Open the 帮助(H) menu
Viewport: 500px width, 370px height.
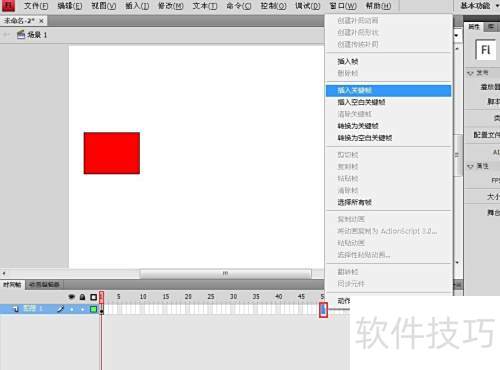point(378,6)
